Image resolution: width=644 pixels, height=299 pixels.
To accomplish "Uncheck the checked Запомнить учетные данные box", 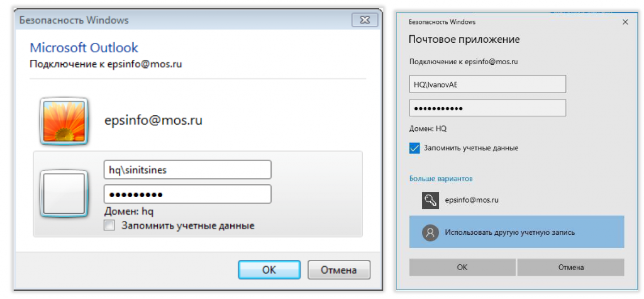I will 414,149.
